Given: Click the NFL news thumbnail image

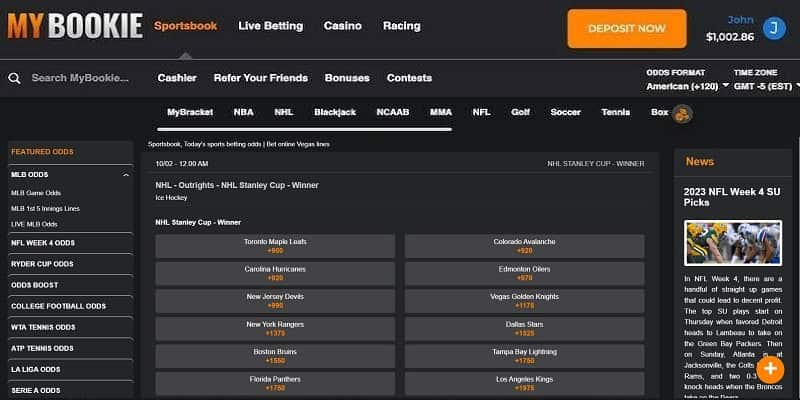Looking at the screenshot, I should tap(733, 243).
